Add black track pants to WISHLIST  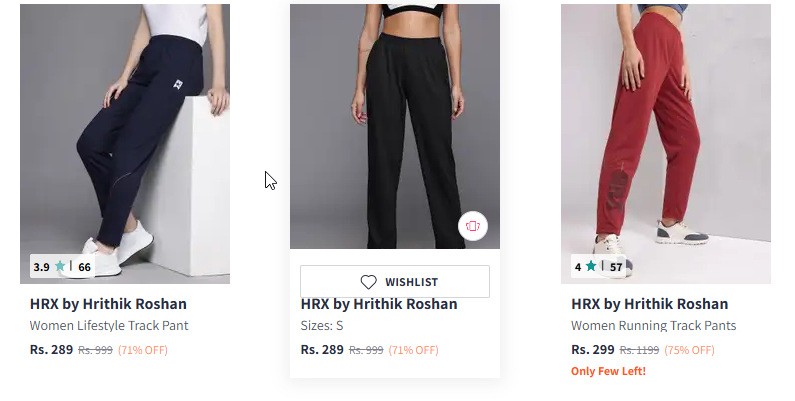click(x=395, y=282)
